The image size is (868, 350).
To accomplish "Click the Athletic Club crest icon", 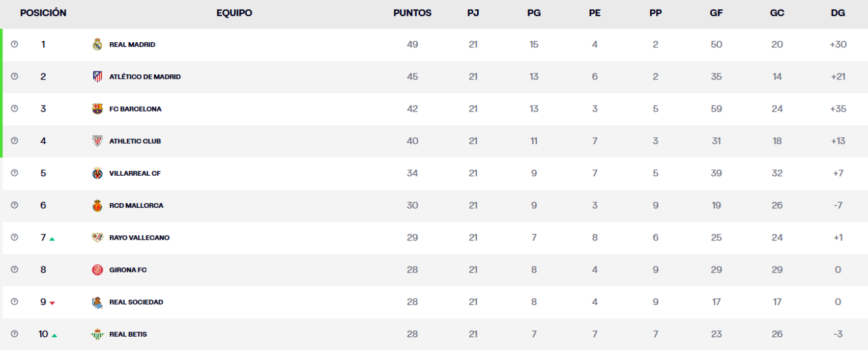I will 97,141.
